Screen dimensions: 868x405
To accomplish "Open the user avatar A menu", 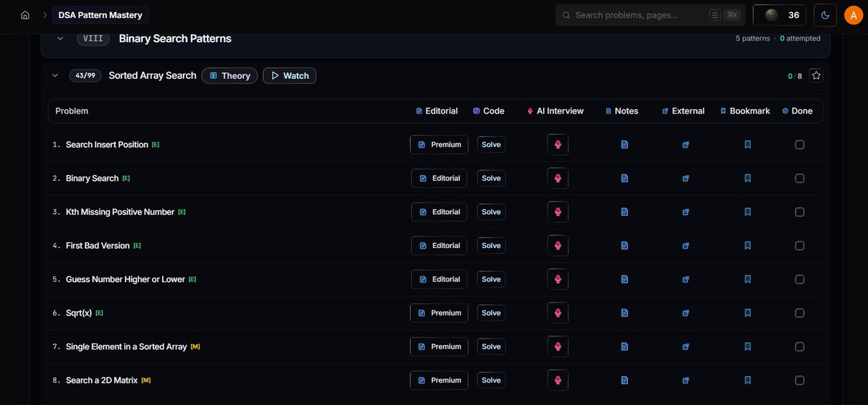I will (x=854, y=15).
